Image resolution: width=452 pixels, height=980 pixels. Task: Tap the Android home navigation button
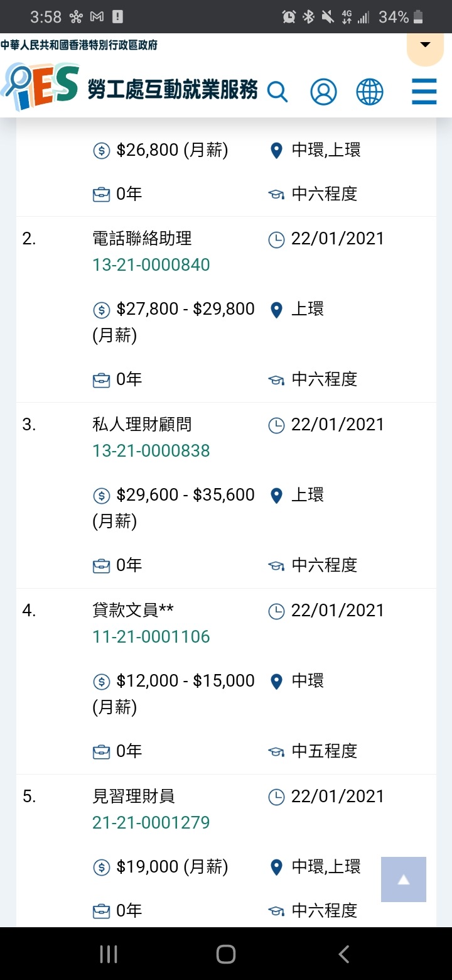coord(226,954)
